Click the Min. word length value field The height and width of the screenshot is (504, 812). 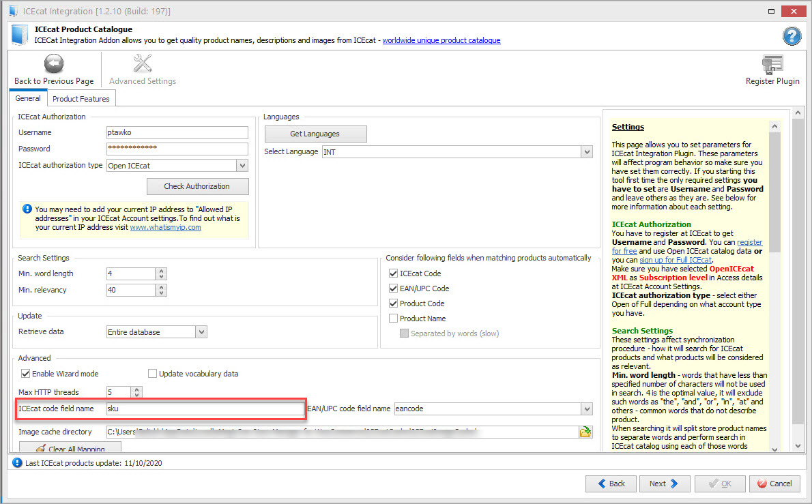(x=130, y=273)
